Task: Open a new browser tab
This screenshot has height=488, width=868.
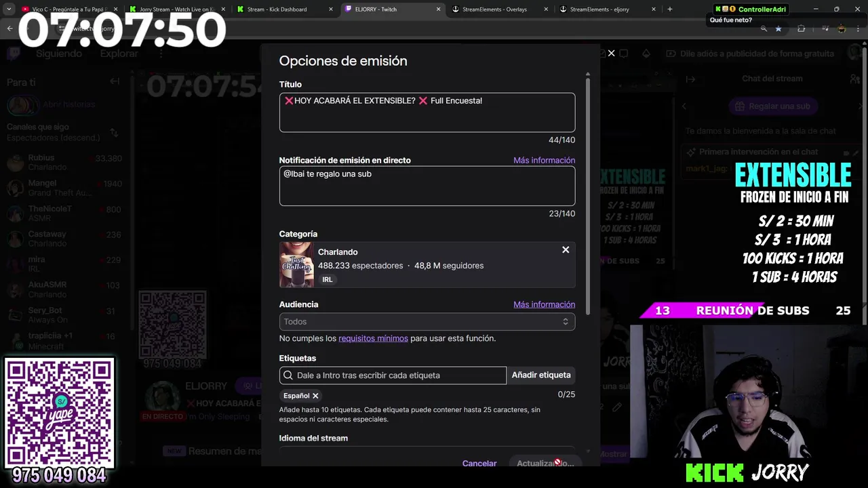Action: pos(670,9)
